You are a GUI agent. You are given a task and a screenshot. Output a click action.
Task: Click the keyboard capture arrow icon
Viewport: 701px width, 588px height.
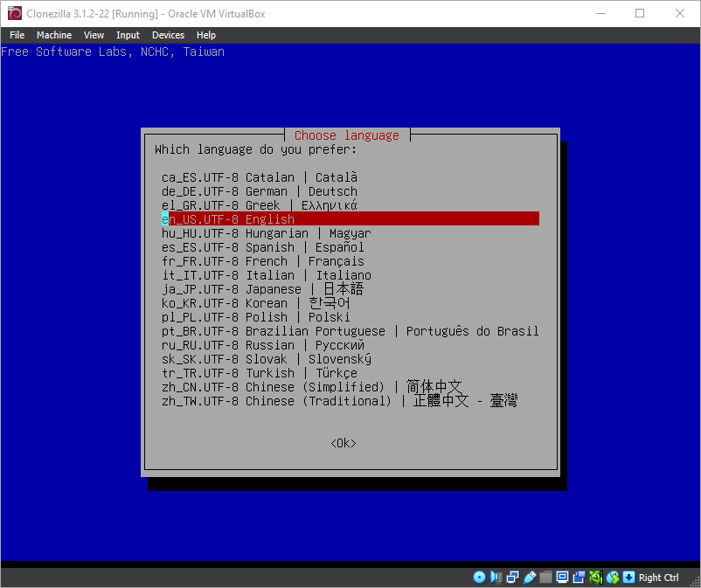628,578
